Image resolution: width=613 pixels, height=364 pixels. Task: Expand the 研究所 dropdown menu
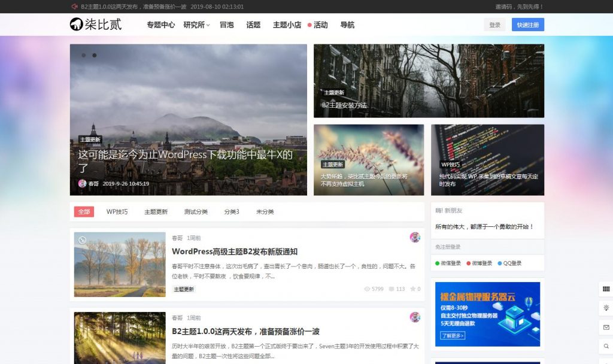tap(196, 25)
